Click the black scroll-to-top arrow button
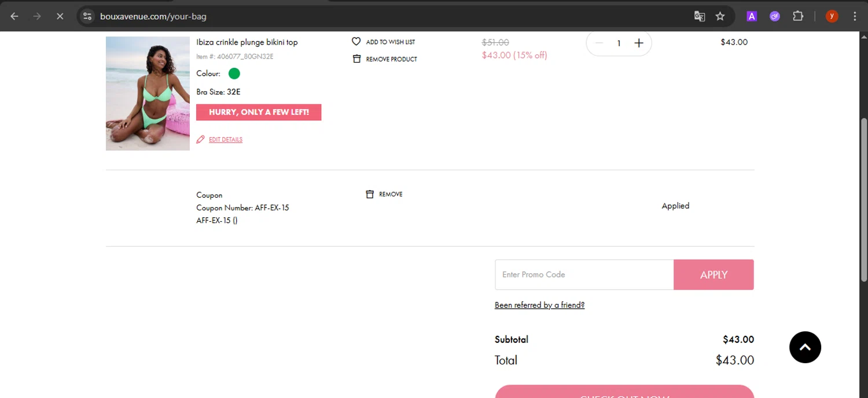The image size is (868, 398). (x=805, y=347)
